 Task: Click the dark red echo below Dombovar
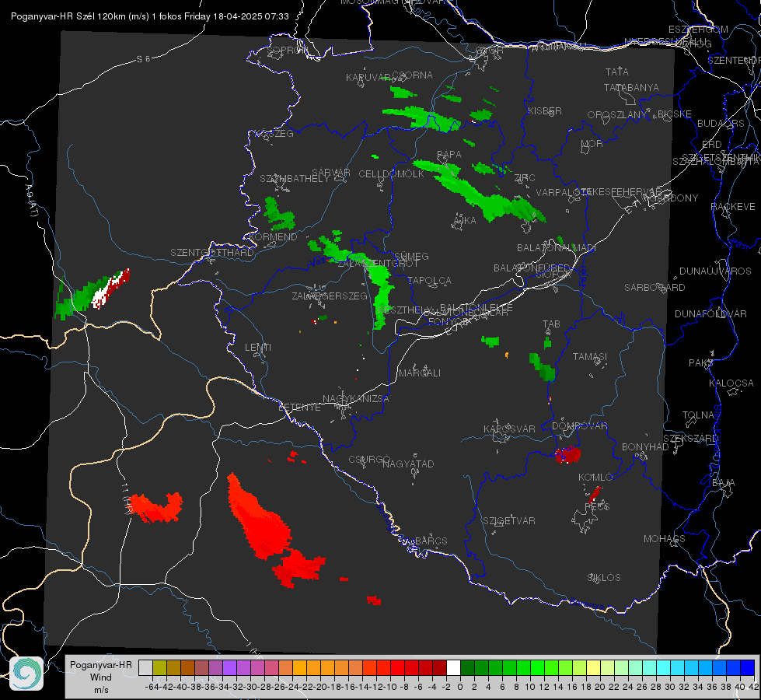(x=568, y=455)
